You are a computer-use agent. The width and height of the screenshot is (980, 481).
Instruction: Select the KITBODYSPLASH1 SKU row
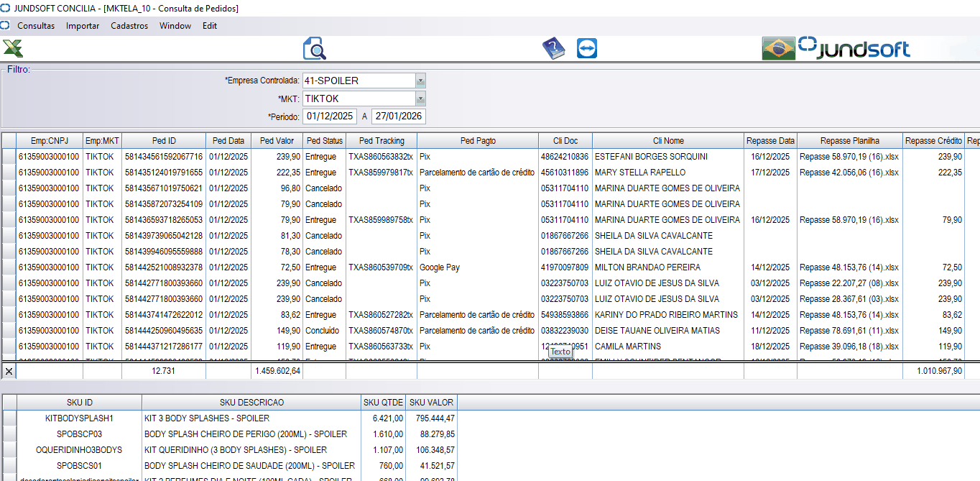[79, 418]
